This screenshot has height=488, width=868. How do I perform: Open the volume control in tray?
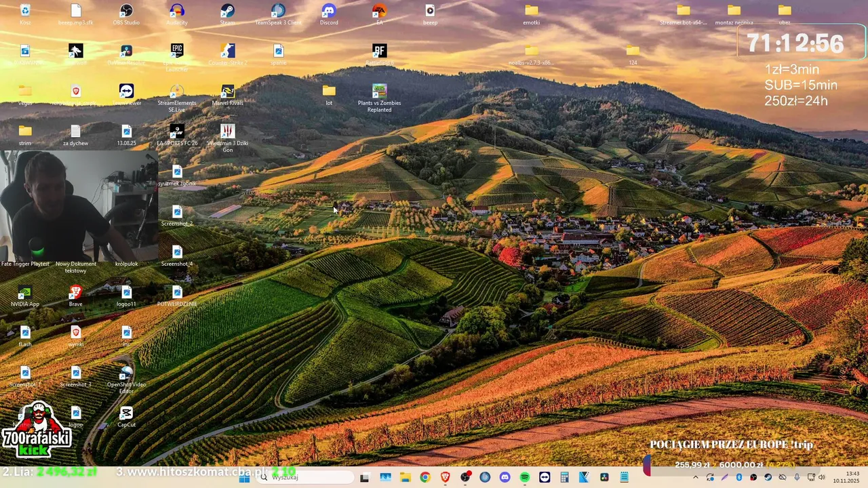821,477
